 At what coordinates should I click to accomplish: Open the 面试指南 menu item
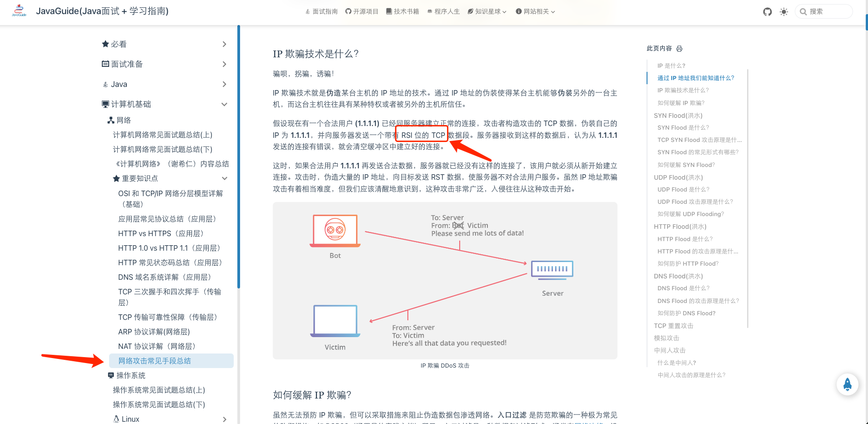click(321, 11)
